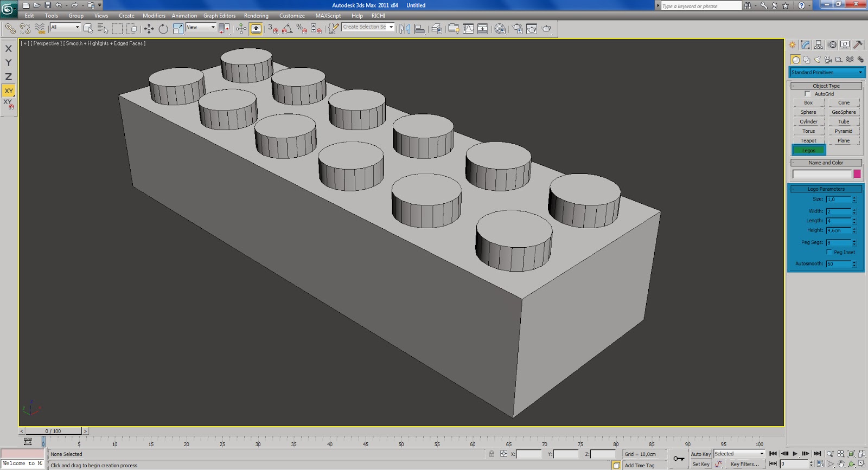Enable the AutoGrid checkbox
This screenshot has width=868, height=470.
coord(807,94)
